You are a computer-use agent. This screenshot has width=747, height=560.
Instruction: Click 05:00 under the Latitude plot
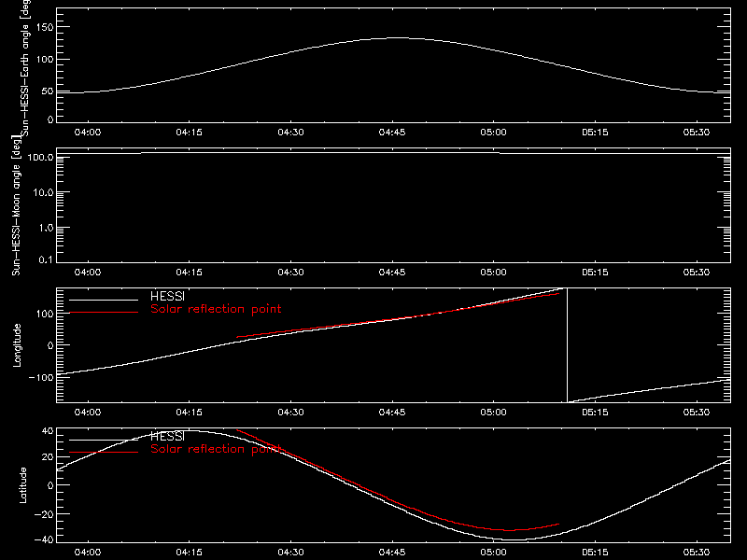(x=494, y=553)
